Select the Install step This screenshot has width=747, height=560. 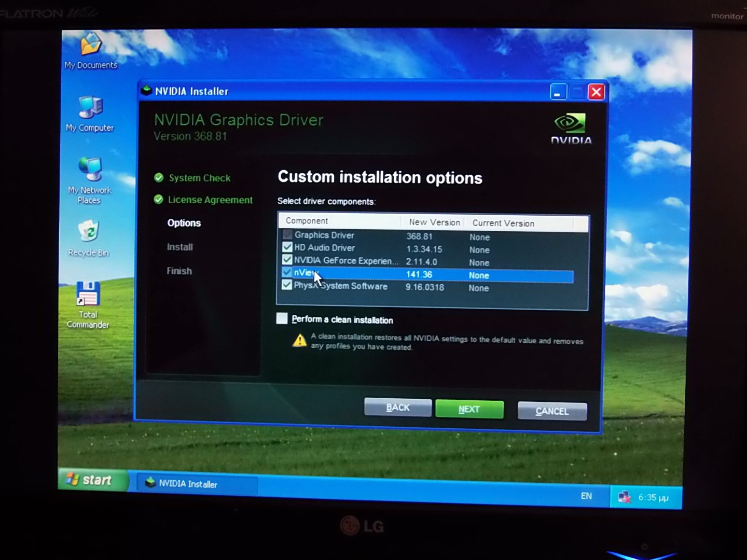click(180, 247)
